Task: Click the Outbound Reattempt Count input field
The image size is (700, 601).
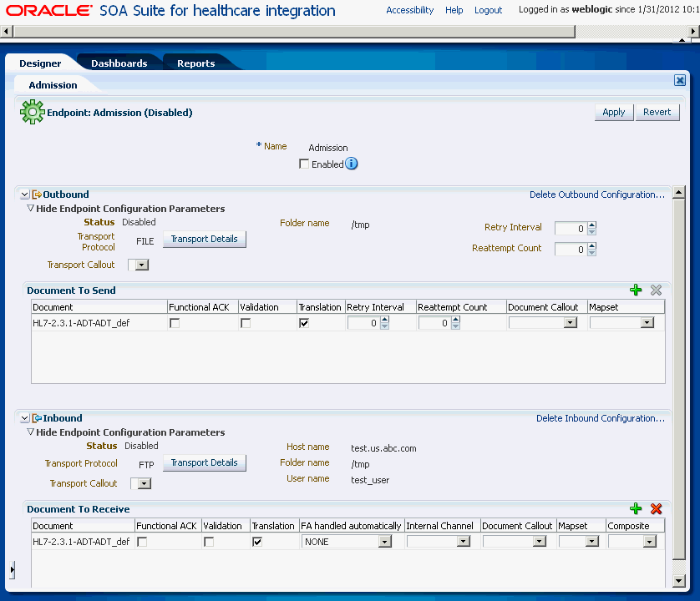Action: click(571, 249)
